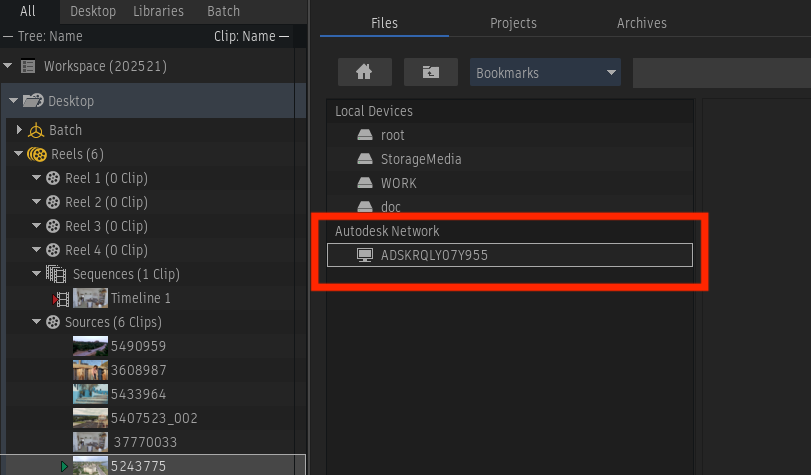The image size is (811, 475).
Task: Open the Projects tab
Action: (513, 23)
